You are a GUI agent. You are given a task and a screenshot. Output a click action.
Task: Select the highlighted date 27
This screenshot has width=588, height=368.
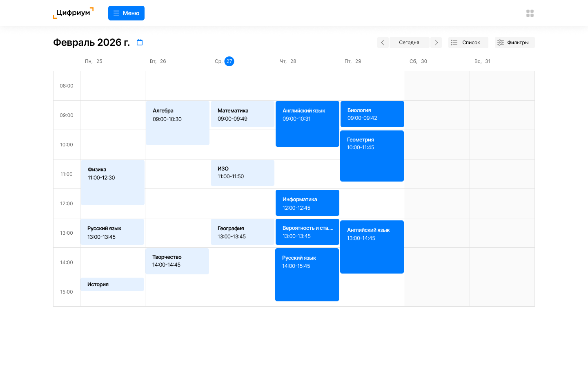coord(229,61)
